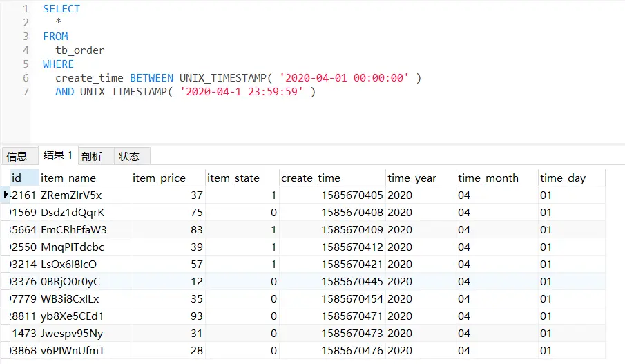Click the current row indicator arrow

click(6, 195)
